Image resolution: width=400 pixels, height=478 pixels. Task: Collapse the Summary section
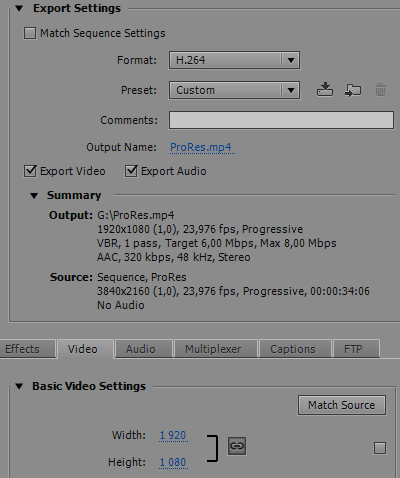(34, 195)
